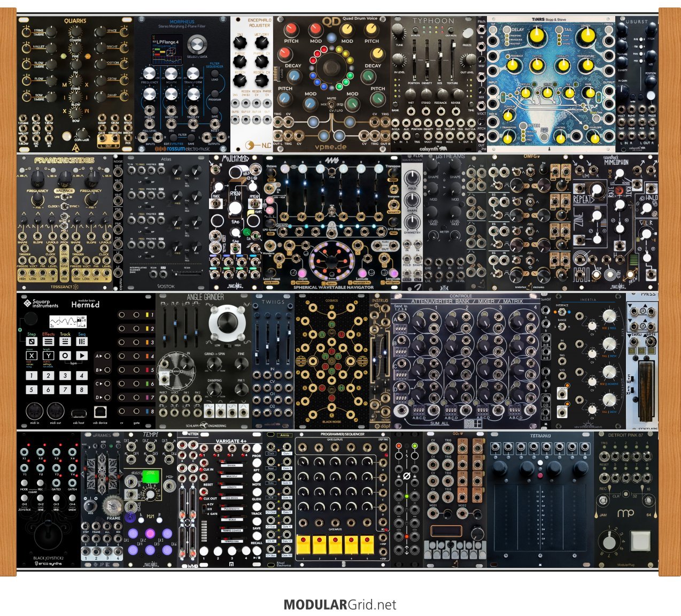Viewport: 681px width, 616px height.
Task: Adjust the Morpheus TRANSFORM knob
Action: pyautogui.click(x=193, y=74)
